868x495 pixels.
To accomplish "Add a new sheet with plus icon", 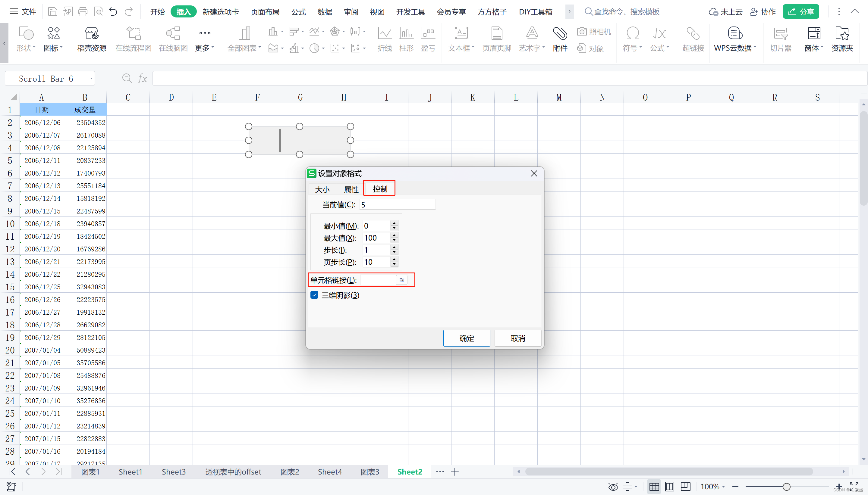I will pos(455,472).
